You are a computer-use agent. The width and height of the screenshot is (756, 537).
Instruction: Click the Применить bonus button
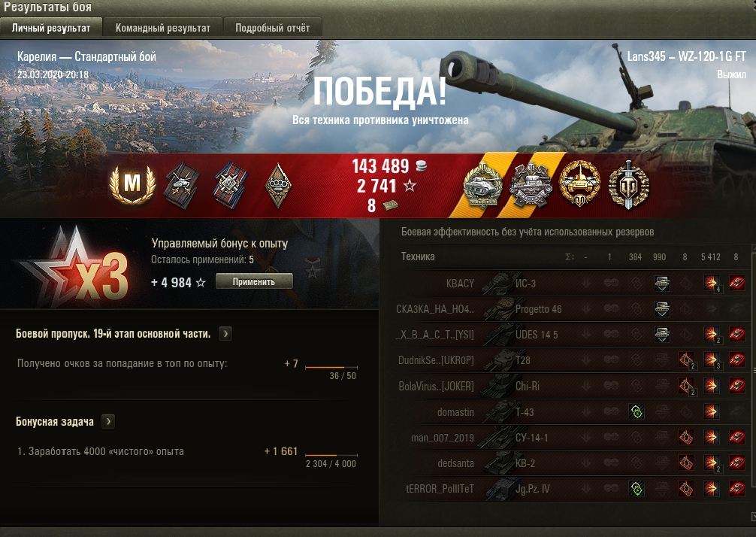point(254,281)
